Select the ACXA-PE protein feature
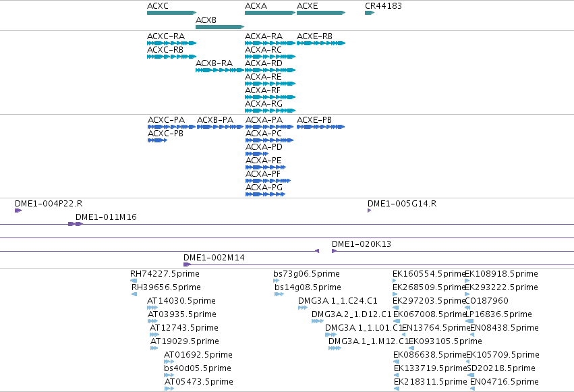574x392 pixels. pos(266,167)
